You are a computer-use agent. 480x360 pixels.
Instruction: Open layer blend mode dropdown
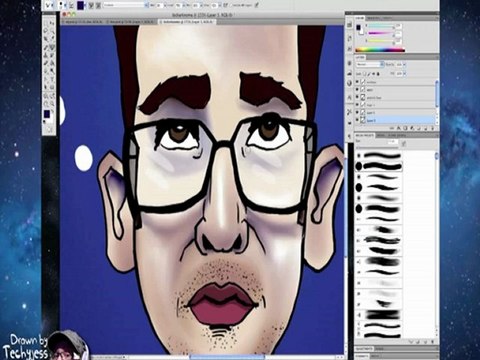tap(370, 64)
